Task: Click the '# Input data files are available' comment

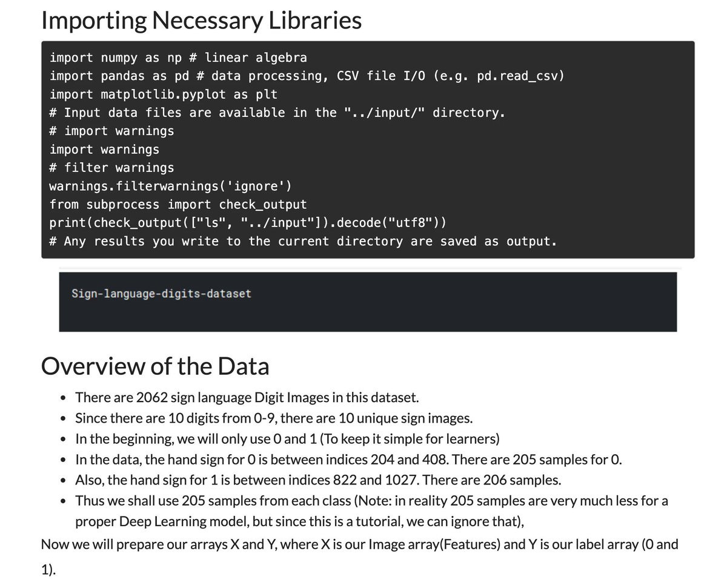Action: pyautogui.click(x=277, y=113)
